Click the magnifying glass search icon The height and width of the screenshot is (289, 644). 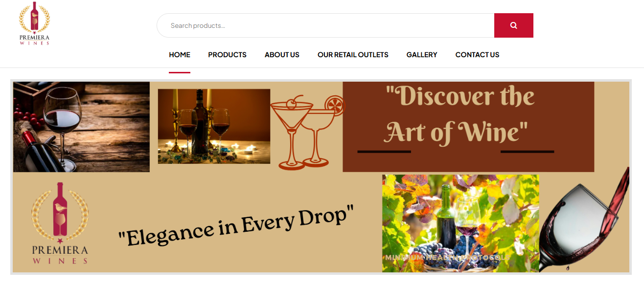point(513,25)
